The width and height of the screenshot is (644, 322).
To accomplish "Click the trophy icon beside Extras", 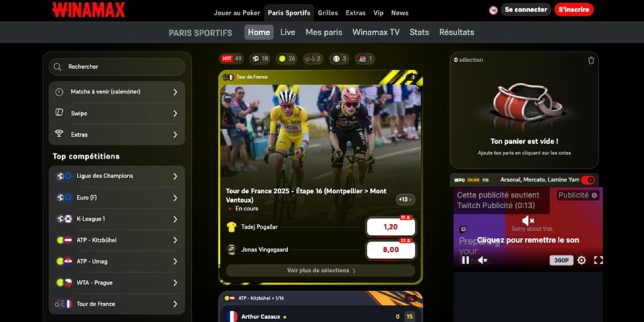I will (60, 134).
